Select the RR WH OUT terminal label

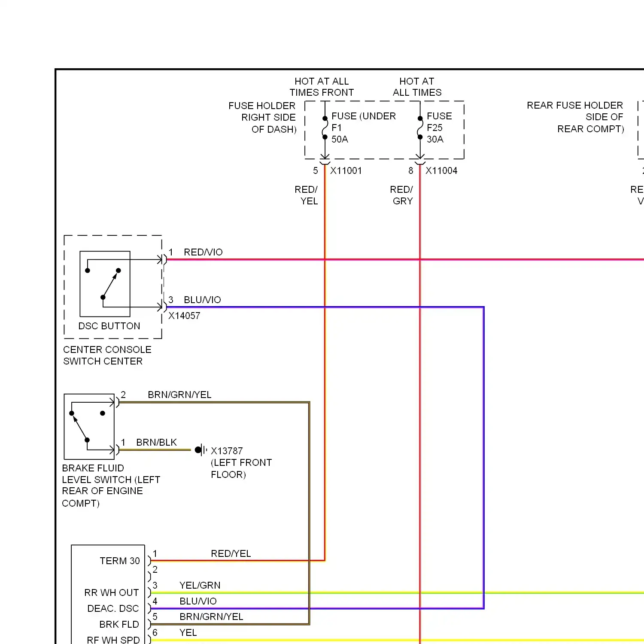[x=112, y=592]
